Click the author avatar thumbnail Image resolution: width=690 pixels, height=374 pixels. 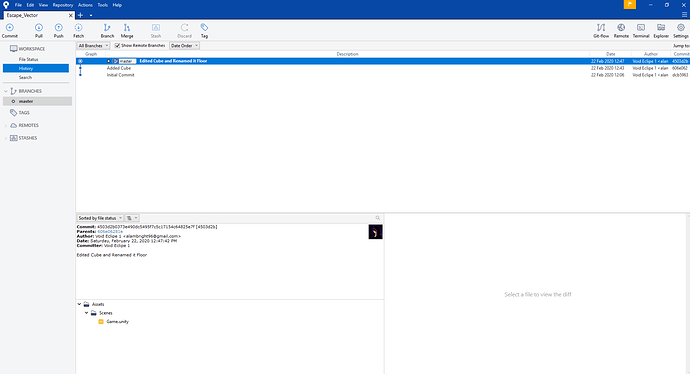(375, 232)
